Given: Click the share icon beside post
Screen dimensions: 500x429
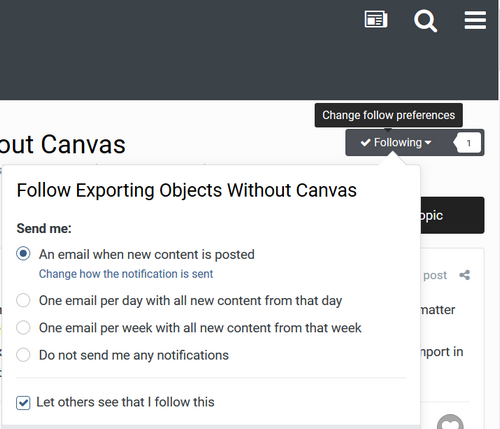Looking at the screenshot, I should click(x=464, y=275).
